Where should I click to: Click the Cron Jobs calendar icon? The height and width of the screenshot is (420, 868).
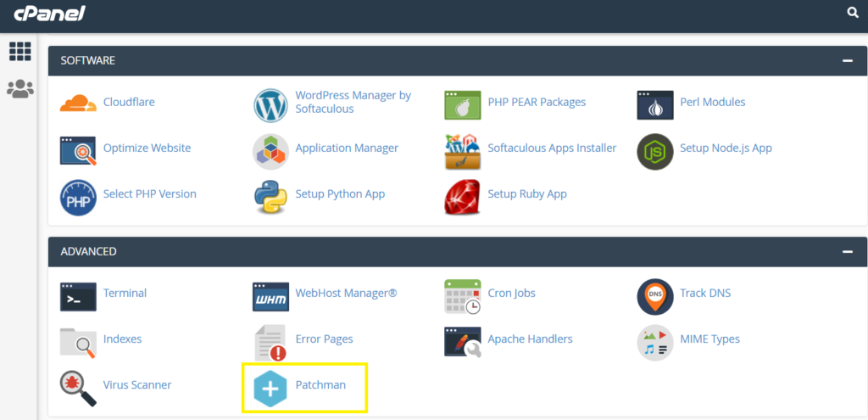click(x=462, y=295)
